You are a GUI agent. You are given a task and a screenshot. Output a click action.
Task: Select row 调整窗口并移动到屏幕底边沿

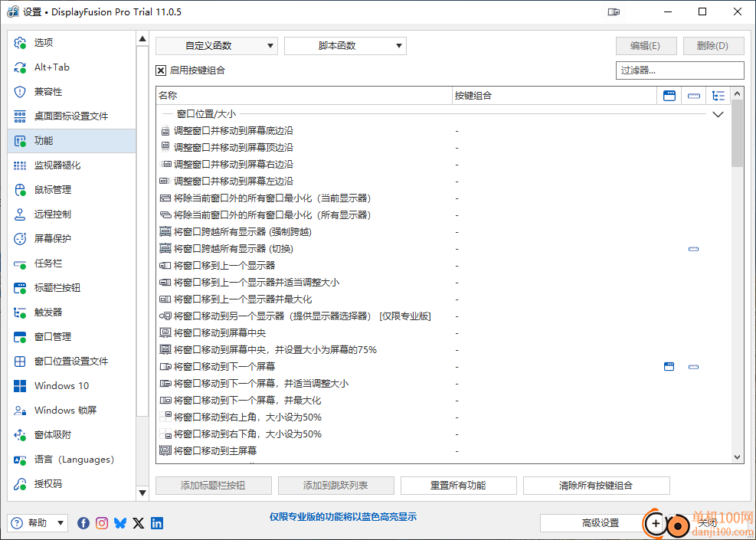coord(443,131)
